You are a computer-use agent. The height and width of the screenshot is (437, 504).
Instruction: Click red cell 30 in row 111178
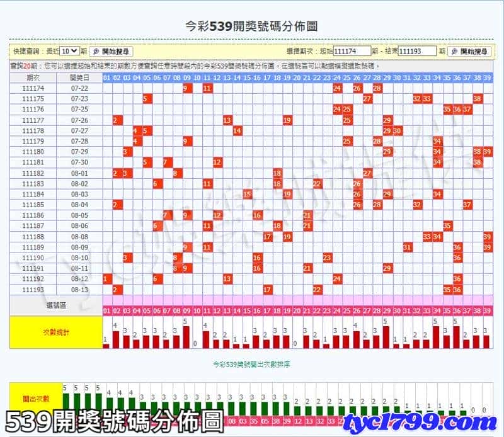(x=397, y=131)
